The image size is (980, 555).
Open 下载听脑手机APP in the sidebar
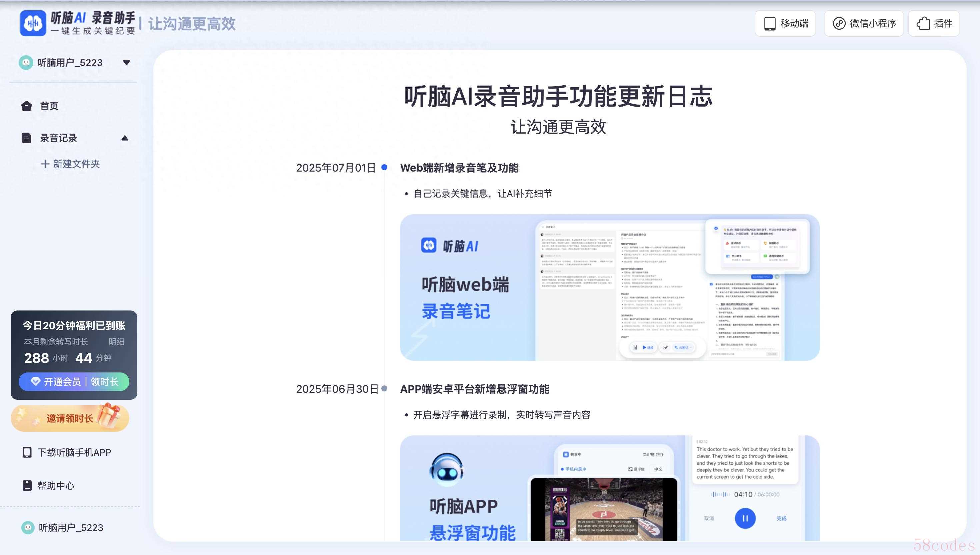point(67,452)
